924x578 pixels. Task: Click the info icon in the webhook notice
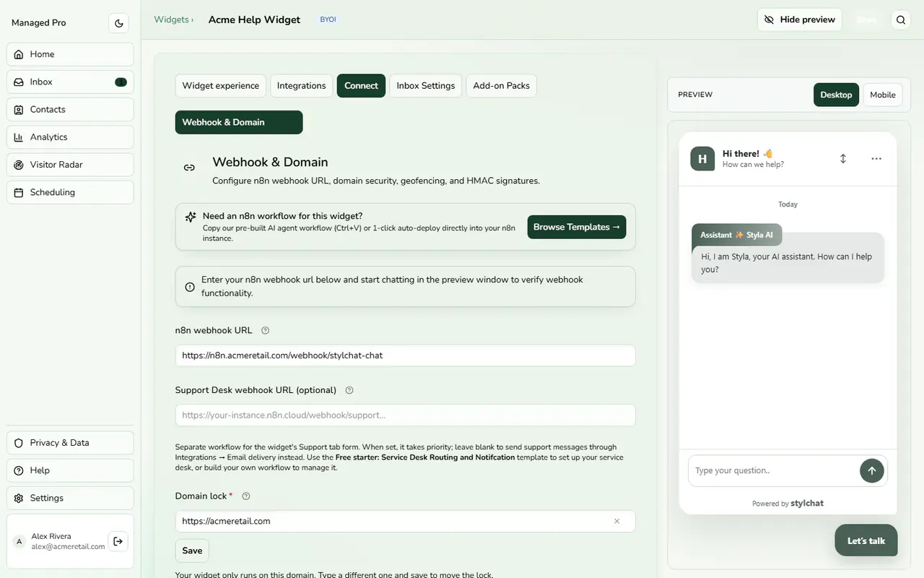pyautogui.click(x=190, y=287)
